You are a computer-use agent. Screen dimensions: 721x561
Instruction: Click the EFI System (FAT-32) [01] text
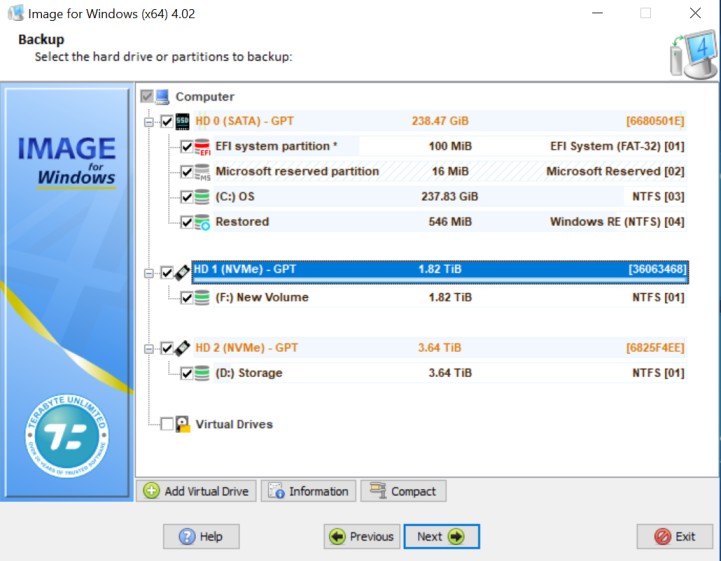[x=617, y=146]
